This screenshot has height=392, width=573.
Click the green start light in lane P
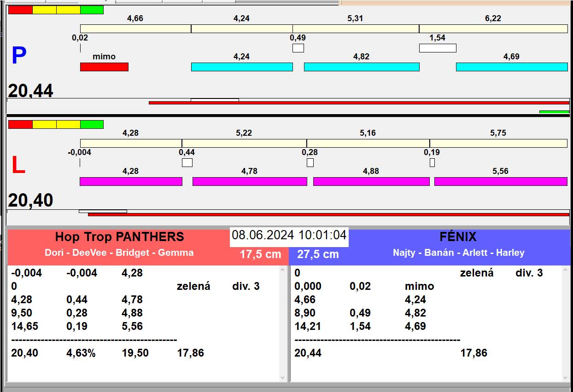tap(92, 10)
